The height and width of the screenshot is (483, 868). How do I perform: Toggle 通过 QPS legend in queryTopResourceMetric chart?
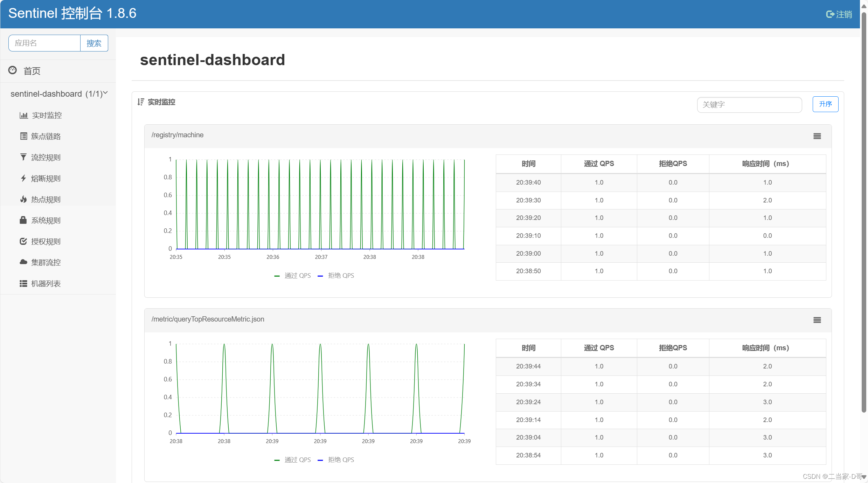click(x=292, y=460)
